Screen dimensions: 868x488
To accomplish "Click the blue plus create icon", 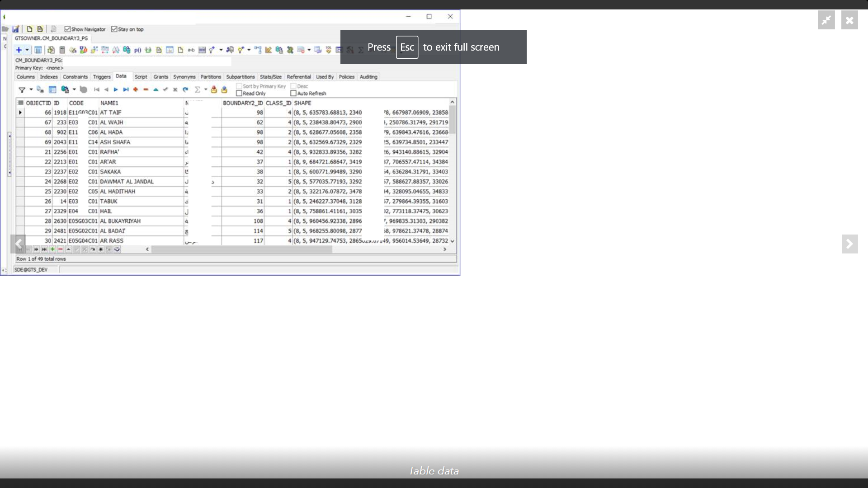I will [x=19, y=50].
